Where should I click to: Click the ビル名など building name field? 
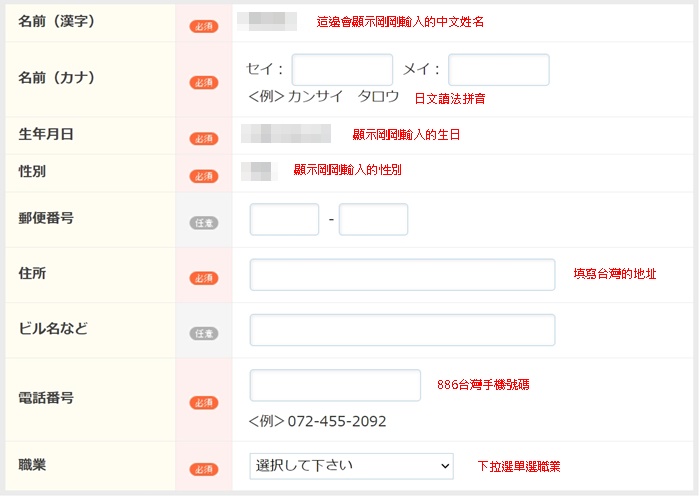[x=402, y=330]
